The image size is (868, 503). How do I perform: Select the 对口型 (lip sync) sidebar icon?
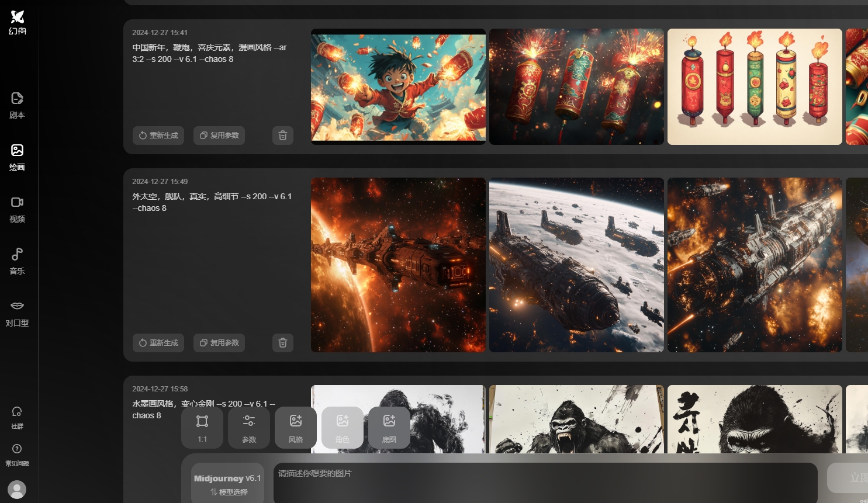(x=17, y=313)
